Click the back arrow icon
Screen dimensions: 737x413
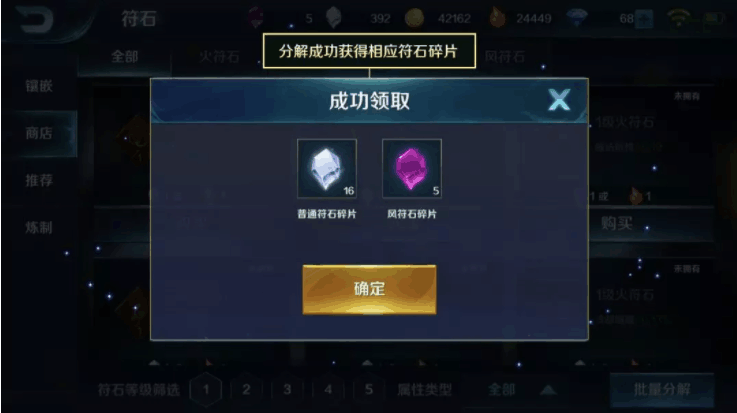click(35, 20)
